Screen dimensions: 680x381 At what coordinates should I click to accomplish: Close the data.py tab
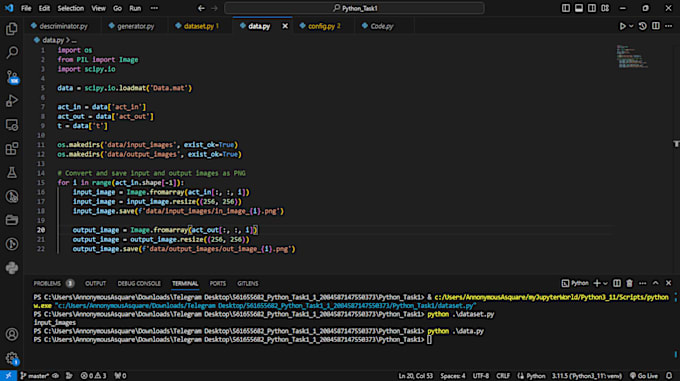(285, 26)
